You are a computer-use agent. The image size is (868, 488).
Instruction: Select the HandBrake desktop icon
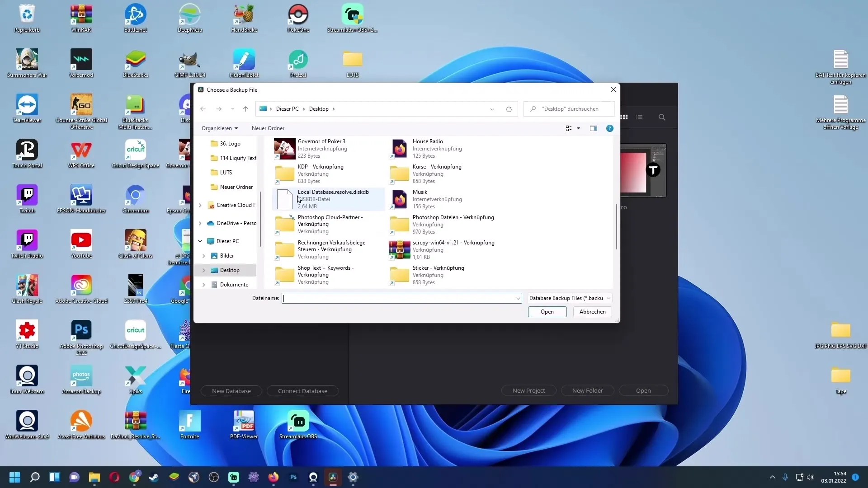point(244,19)
